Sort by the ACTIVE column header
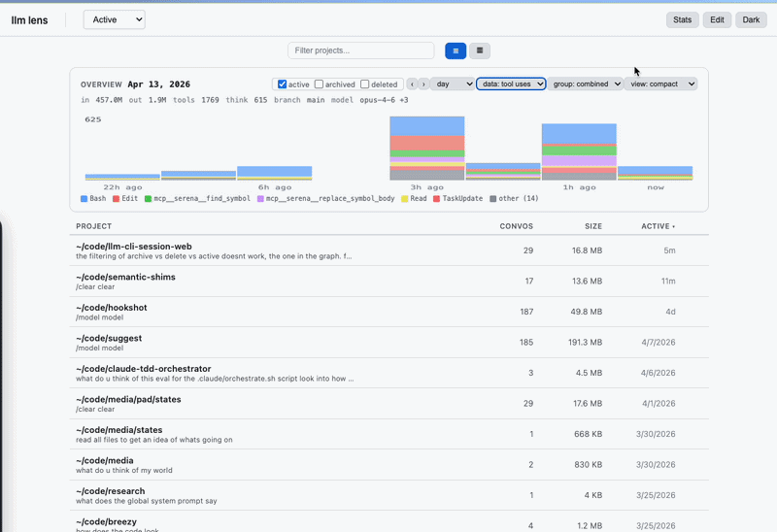Image resolution: width=777 pixels, height=532 pixels. click(x=658, y=226)
